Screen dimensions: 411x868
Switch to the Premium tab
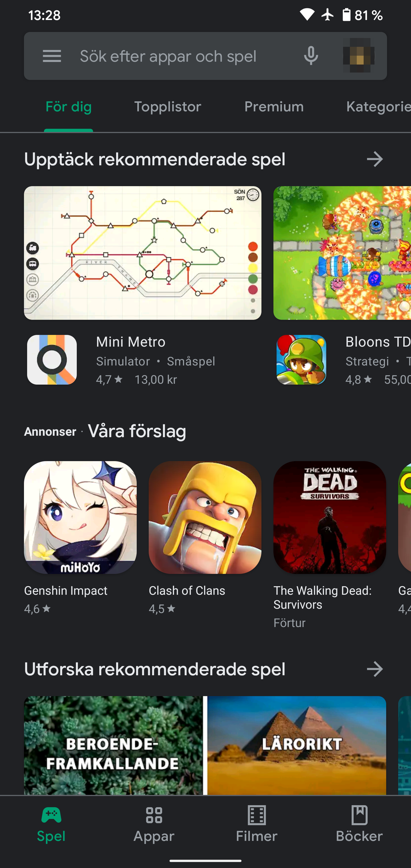click(x=274, y=107)
